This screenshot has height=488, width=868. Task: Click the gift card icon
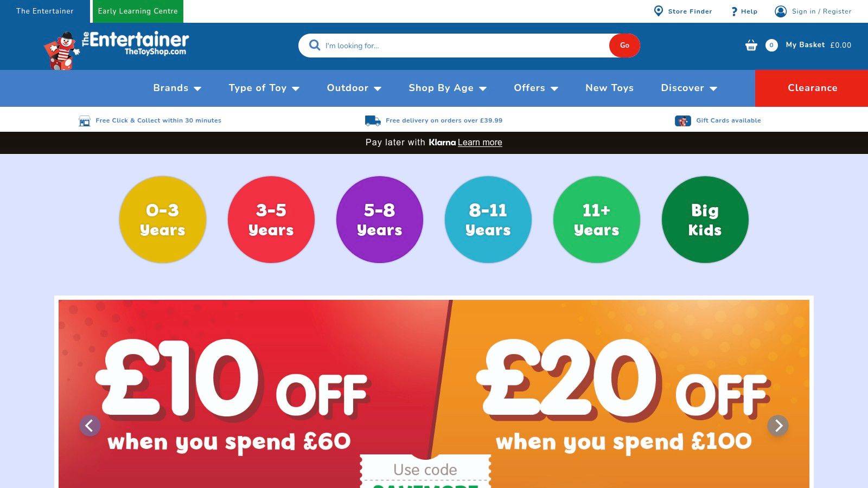682,120
